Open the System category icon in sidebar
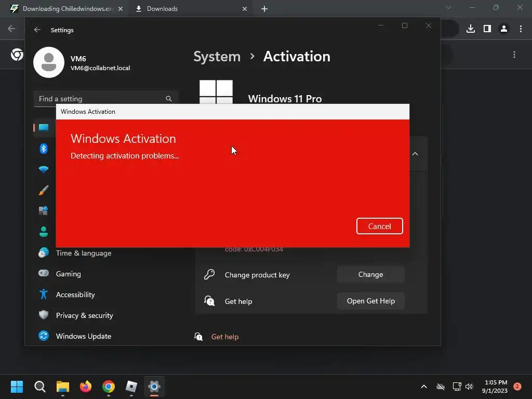532x399 pixels. 44,128
